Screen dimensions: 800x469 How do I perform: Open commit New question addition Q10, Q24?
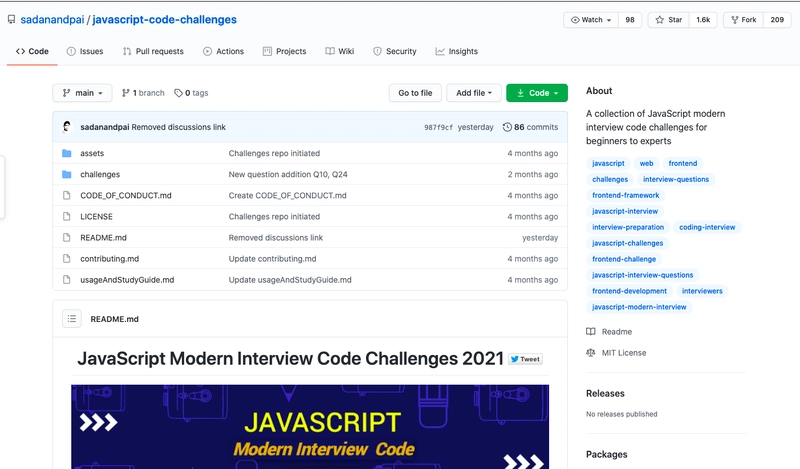point(288,174)
